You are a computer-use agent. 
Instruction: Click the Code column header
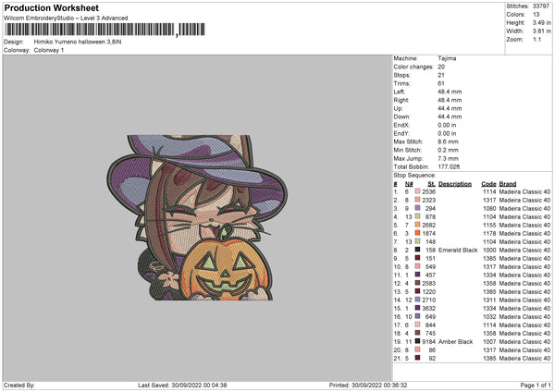(488, 184)
